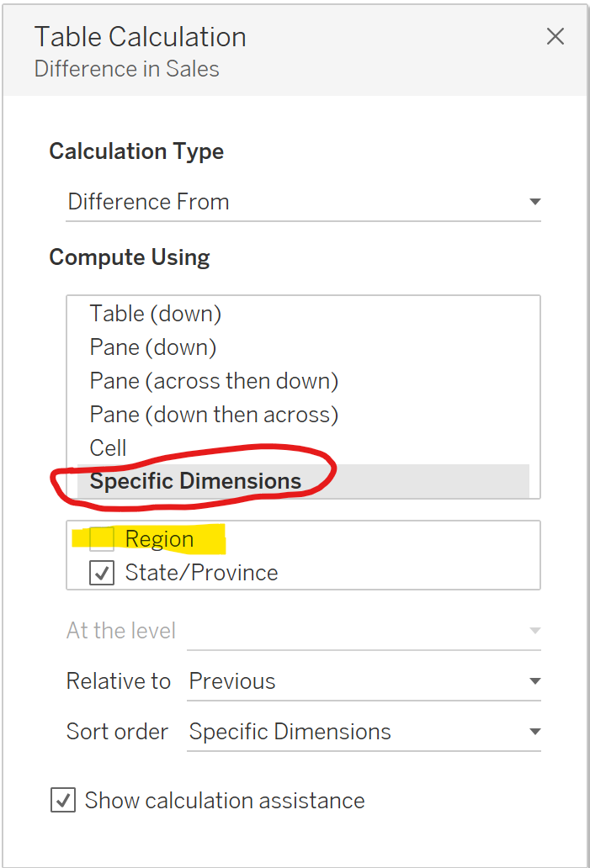Expand the Sort order dropdown

click(x=364, y=732)
